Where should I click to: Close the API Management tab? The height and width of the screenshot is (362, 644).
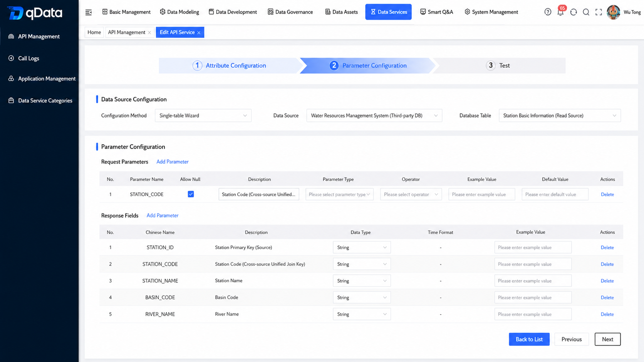149,33
